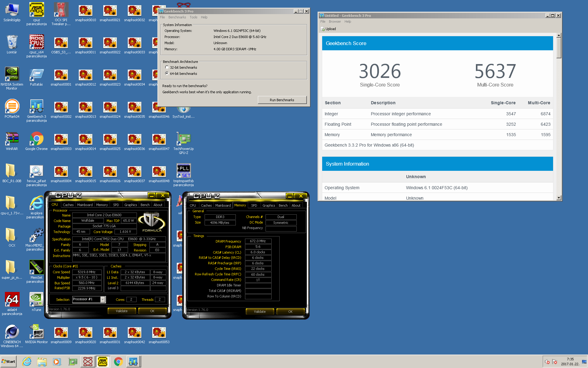Image resolution: width=588 pixels, height=368 pixels.
Task: Select 64-bit benchmarks radio button
Action: 167,73
